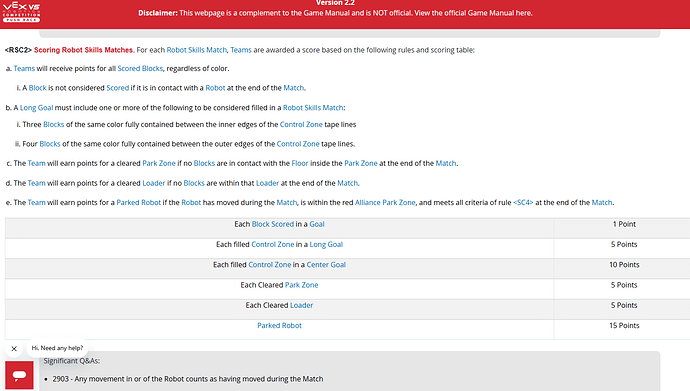Click 'Blocks' link in rule d
This screenshot has width=690, height=391.
[x=194, y=183]
